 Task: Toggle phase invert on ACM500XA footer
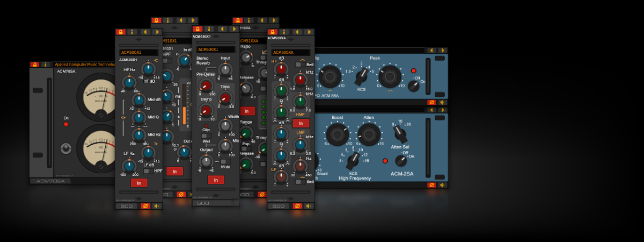[x=297, y=206]
